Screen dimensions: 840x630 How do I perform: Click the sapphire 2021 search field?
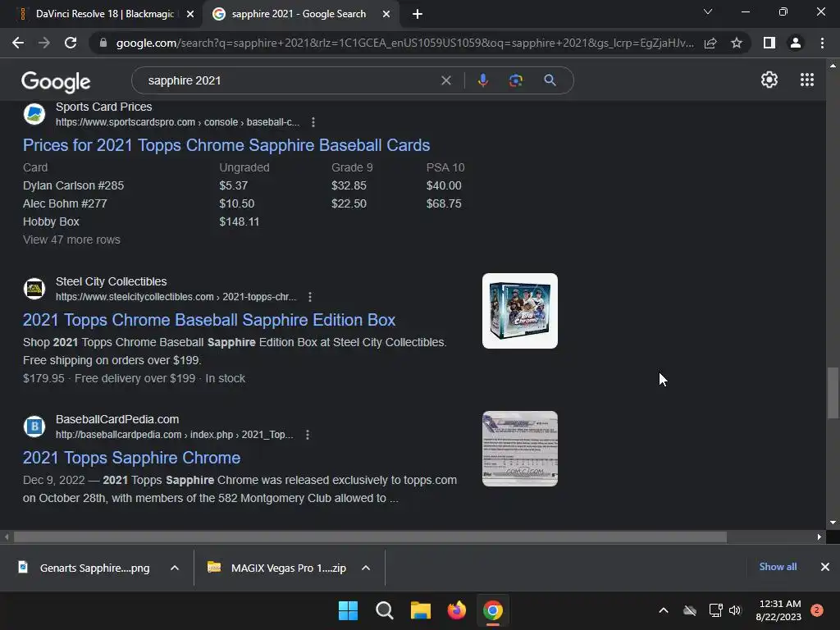coord(290,80)
